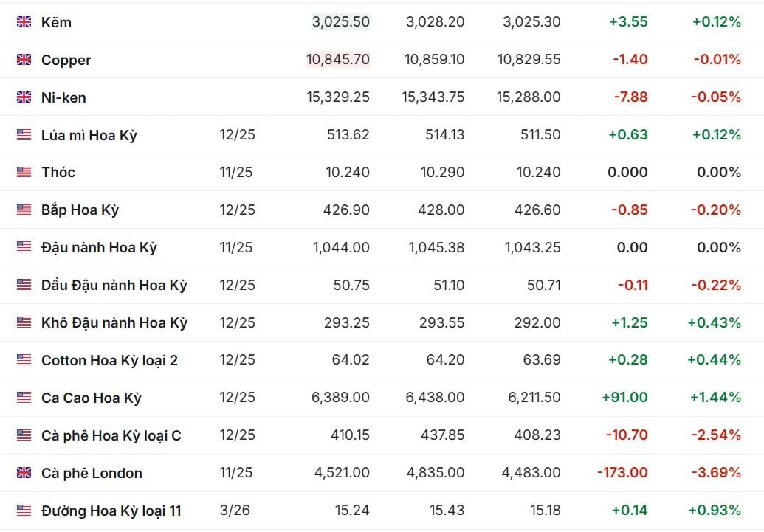Image resolution: width=764 pixels, height=532 pixels.
Task: Click Cà phê London's -3.69% change value
Action: pyautogui.click(x=716, y=473)
